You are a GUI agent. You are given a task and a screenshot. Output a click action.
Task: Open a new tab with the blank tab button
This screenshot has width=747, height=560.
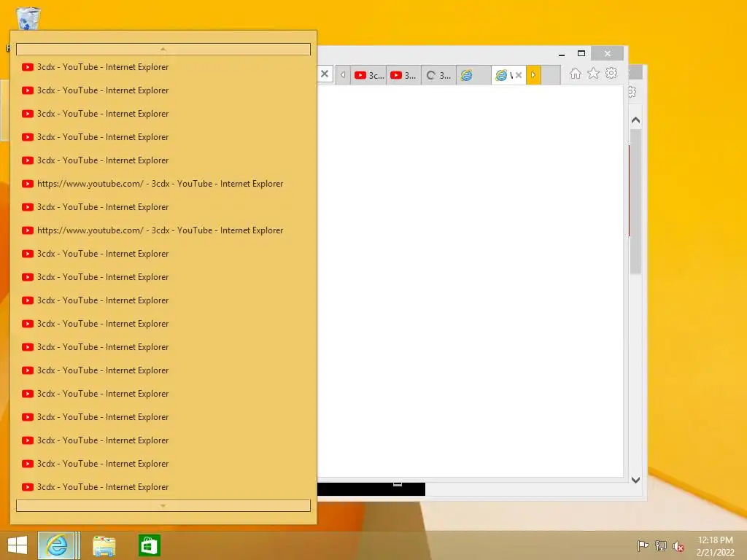pyautogui.click(x=551, y=75)
